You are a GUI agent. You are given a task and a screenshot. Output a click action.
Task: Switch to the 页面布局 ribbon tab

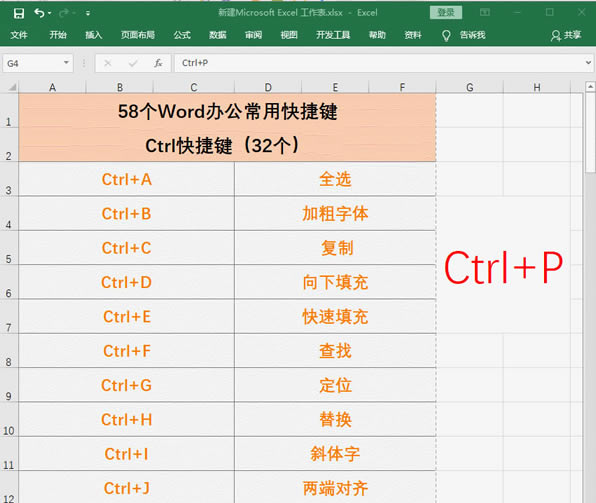(138, 35)
